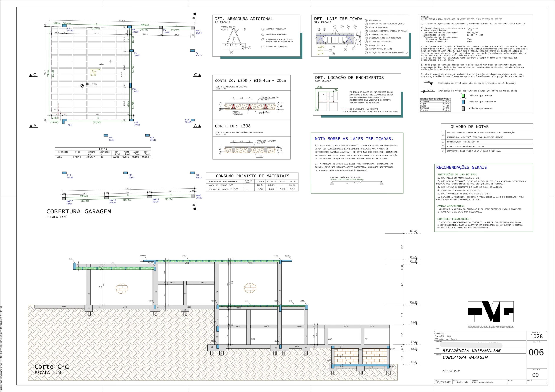This screenshot has height=392, width=555.
Task: Click drawing number 006 in title block
Action: 536,353
